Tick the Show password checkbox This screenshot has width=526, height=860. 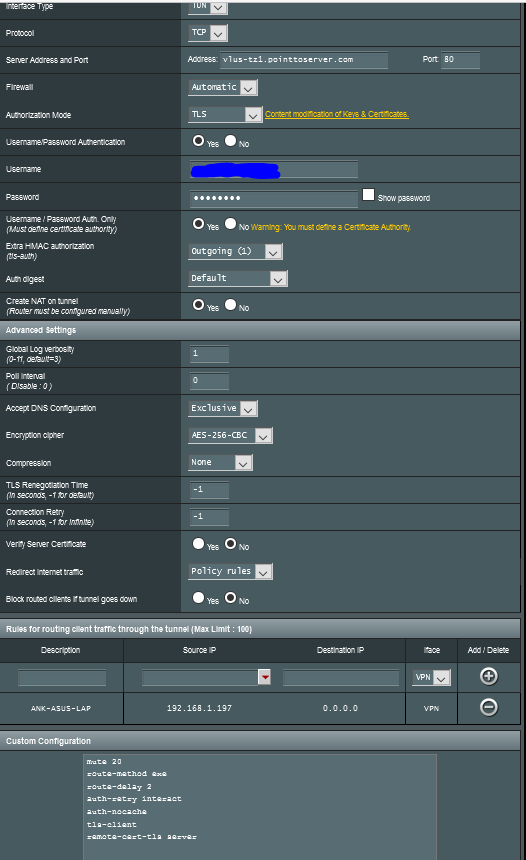point(369,195)
